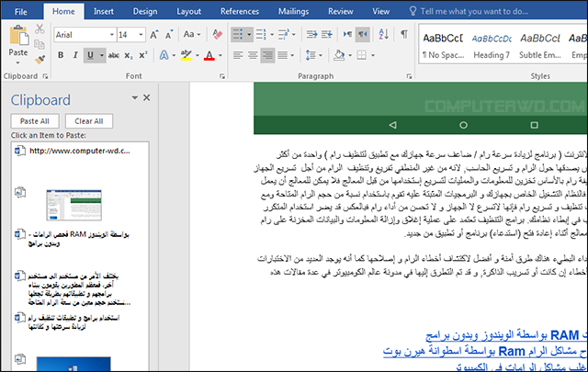Select the Format Painter brush

40,60
